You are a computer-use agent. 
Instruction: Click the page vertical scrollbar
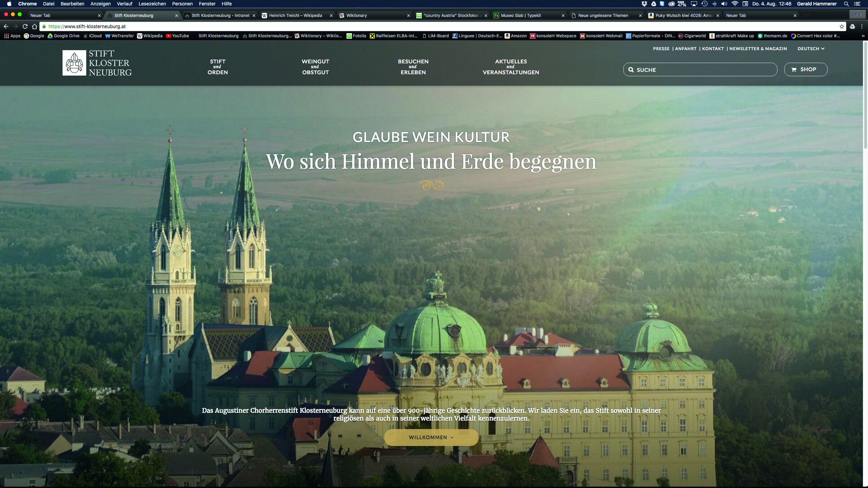(x=865, y=95)
